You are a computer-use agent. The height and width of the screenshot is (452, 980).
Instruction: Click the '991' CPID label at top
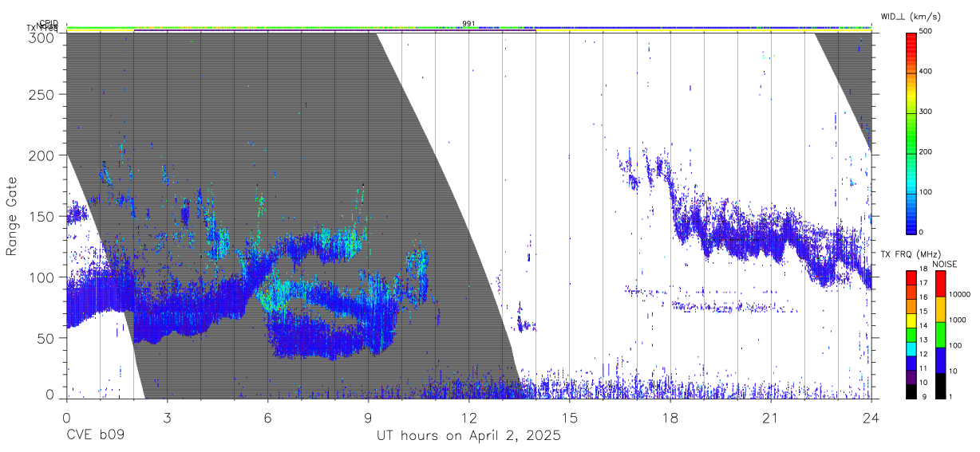pyautogui.click(x=468, y=24)
